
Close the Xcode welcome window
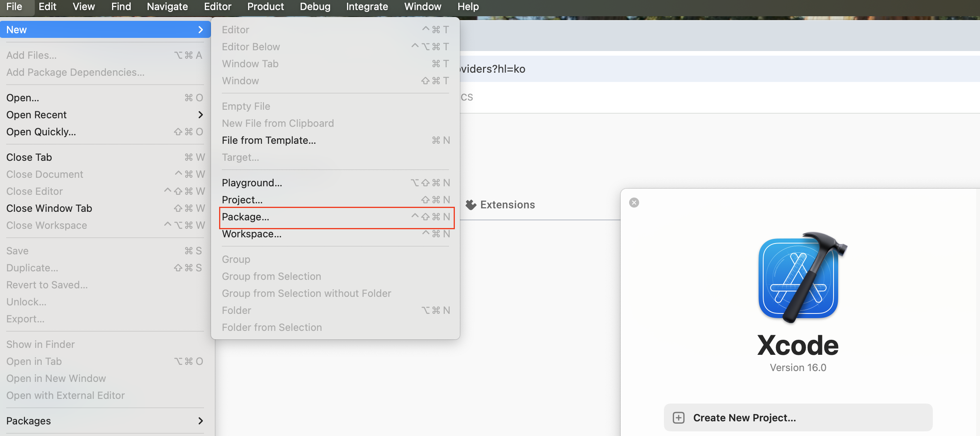(634, 203)
